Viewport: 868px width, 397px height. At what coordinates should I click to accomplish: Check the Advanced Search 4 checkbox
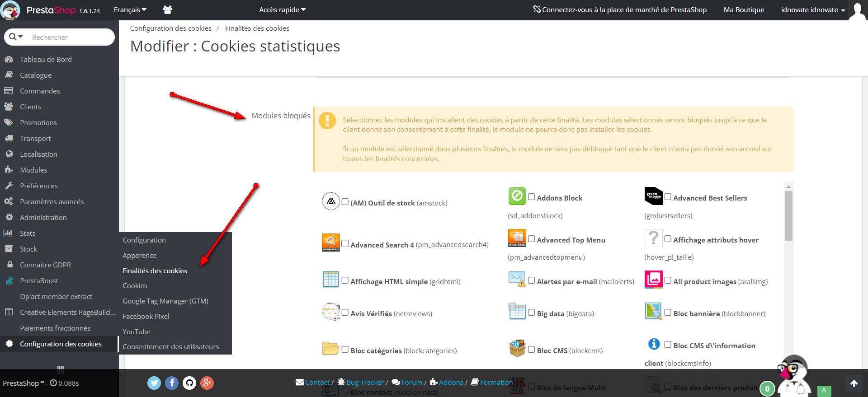click(345, 244)
